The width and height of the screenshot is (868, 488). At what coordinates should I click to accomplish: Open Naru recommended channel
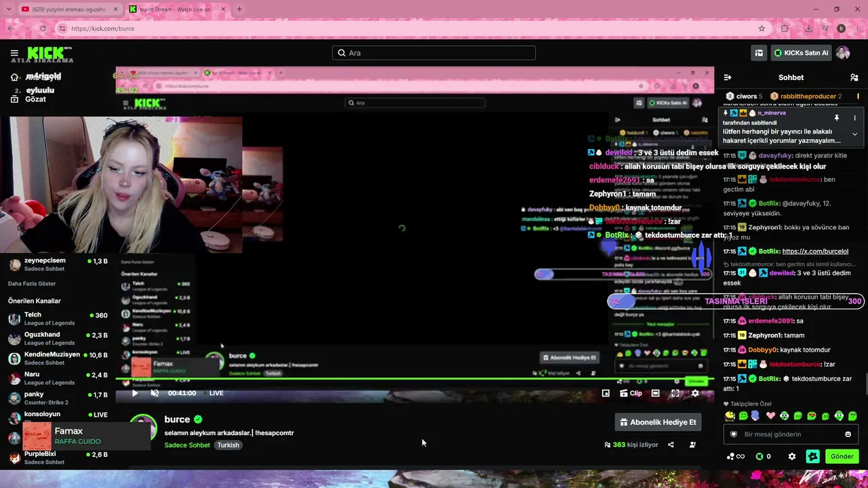pos(58,378)
